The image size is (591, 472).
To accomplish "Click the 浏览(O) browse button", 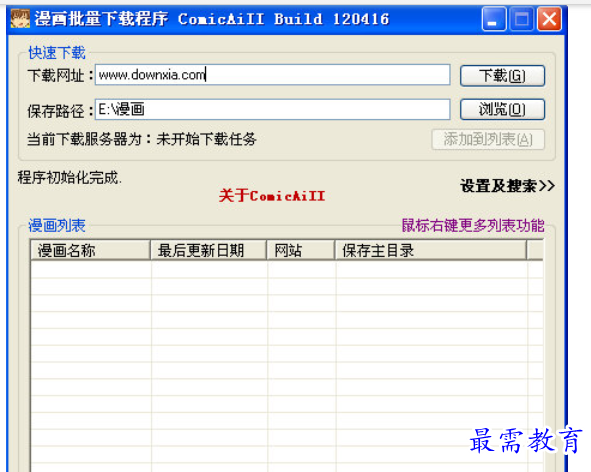I will click(502, 109).
